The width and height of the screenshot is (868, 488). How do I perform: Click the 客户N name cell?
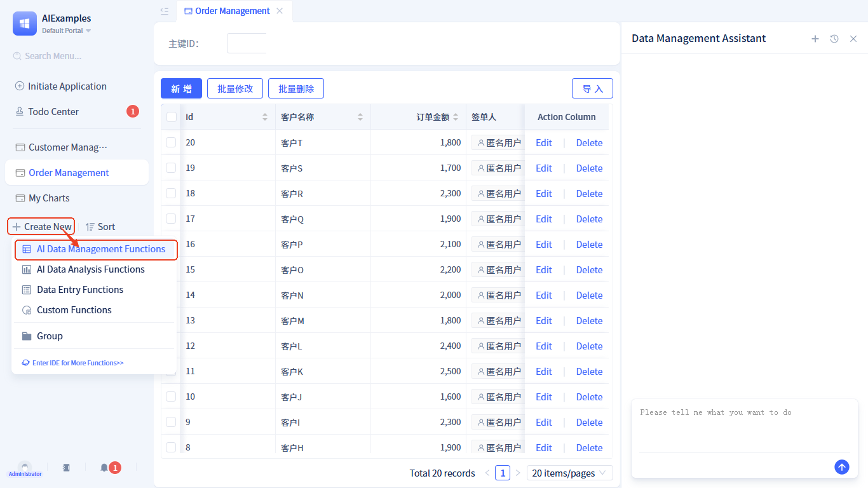(x=323, y=295)
